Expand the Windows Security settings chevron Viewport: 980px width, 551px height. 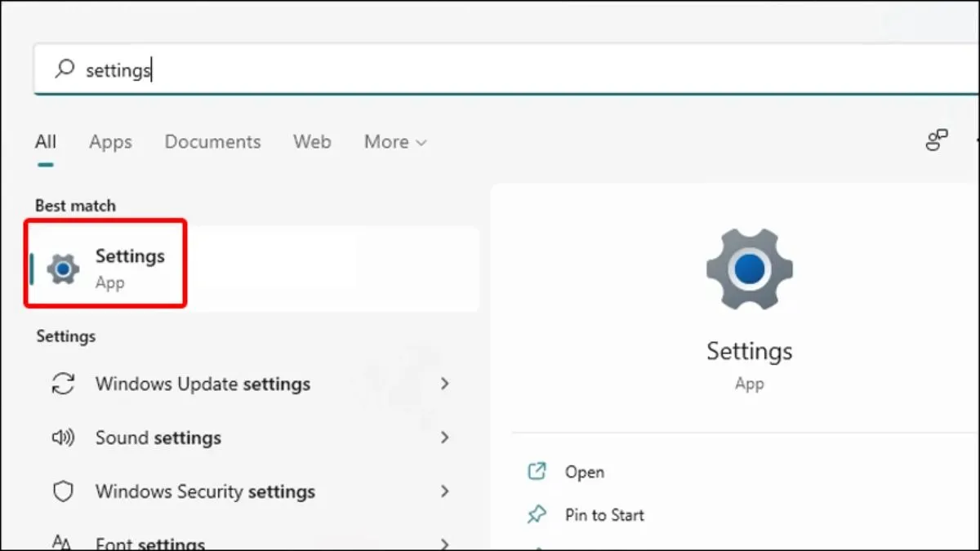point(445,491)
